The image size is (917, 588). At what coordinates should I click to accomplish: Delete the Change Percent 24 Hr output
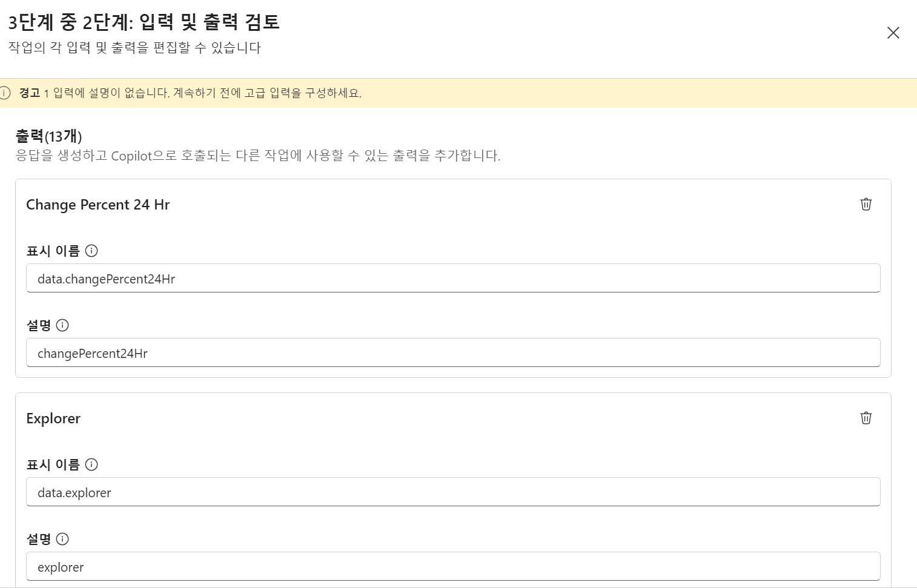(x=866, y=204)
